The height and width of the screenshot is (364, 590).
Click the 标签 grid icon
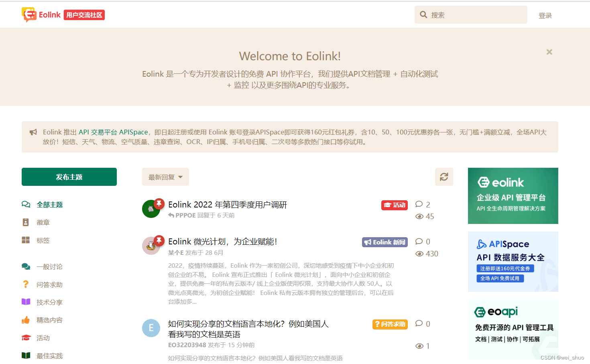[26, 240]
